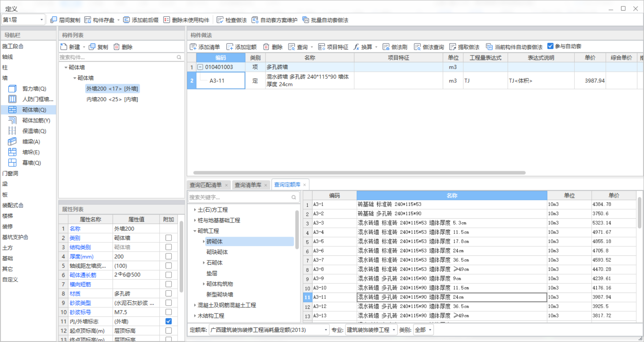Viewport: 644px width, 342px height.
Task: Click 添加清单 icon
Action: (x=193, y=47)
